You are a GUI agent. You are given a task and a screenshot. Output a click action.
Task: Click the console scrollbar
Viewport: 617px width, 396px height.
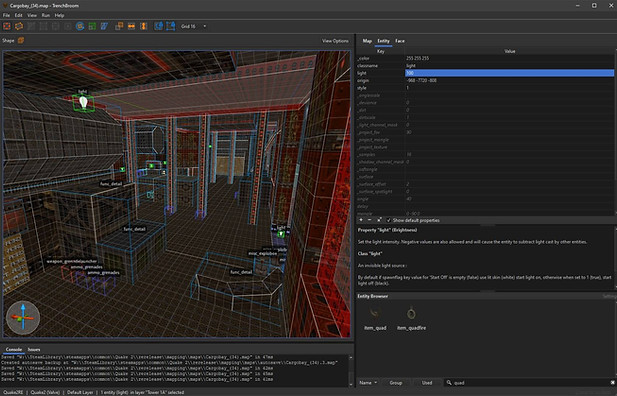[351, 370]
